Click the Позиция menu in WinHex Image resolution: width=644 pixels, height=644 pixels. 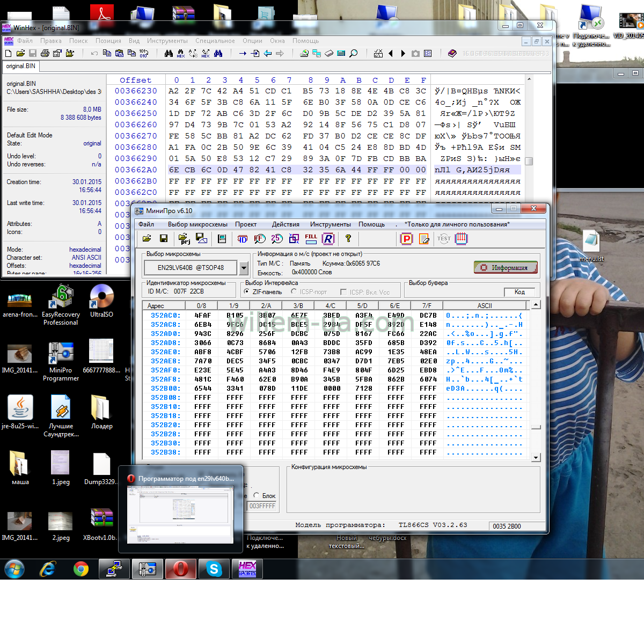[x=108, y=41]
